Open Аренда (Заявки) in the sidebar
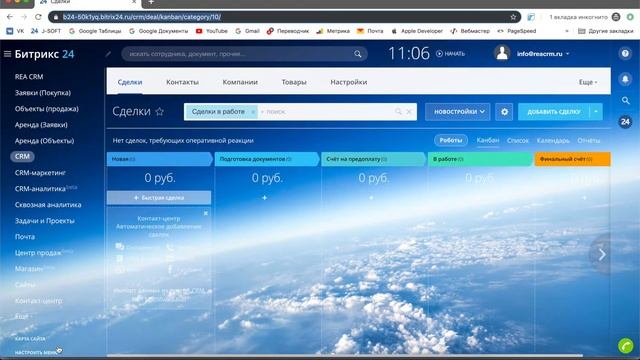The height and width of the screenshot is (360, 640). pyautogui.click(x=41, y=124)
